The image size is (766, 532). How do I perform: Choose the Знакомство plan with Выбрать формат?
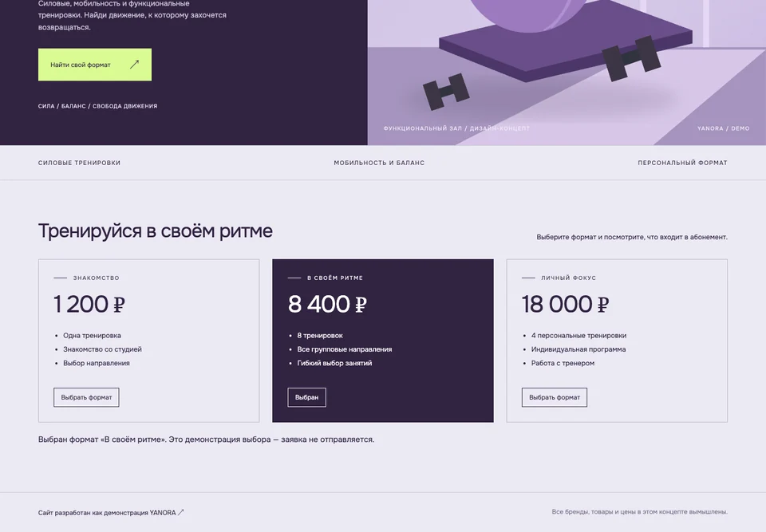point(86,397)
